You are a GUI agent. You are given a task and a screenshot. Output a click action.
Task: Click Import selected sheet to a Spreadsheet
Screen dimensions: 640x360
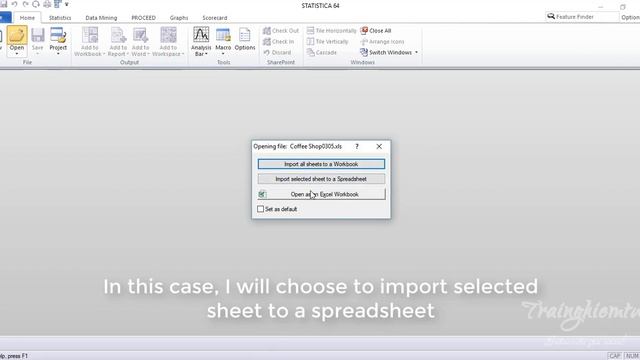point(321,179)
